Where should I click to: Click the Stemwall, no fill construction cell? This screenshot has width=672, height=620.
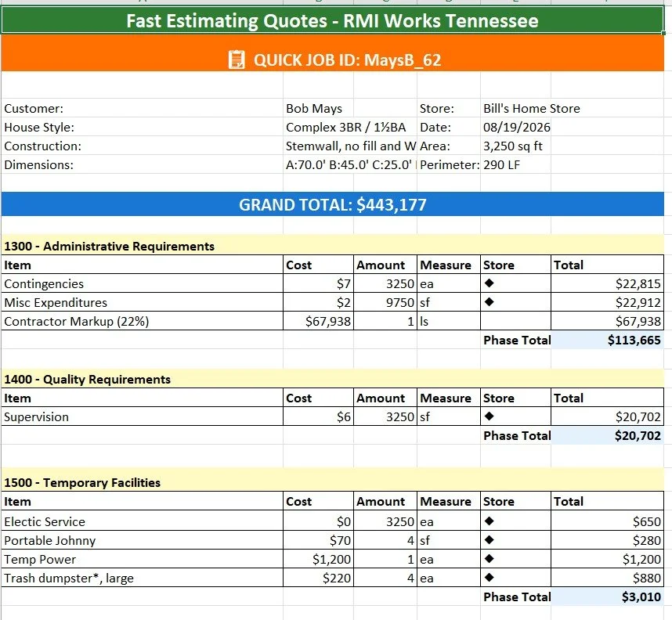click(351, 146)
